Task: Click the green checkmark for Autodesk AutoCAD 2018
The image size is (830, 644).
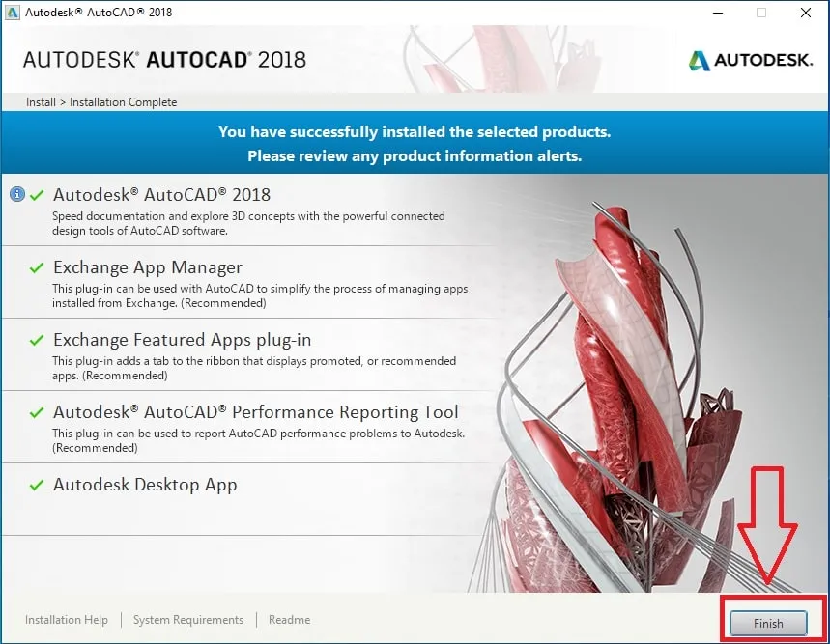Action: (x=39, y=192)
